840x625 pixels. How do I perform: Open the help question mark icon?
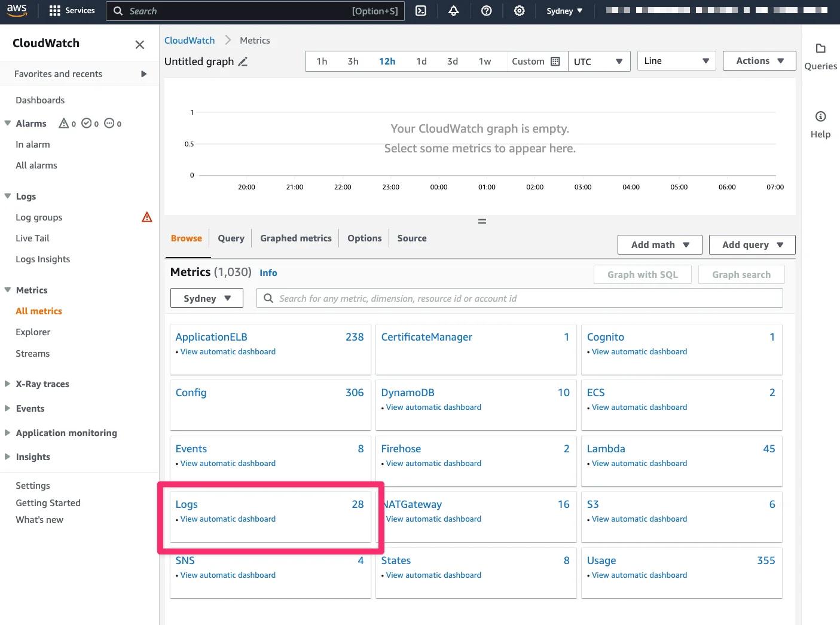click(486, 11)
